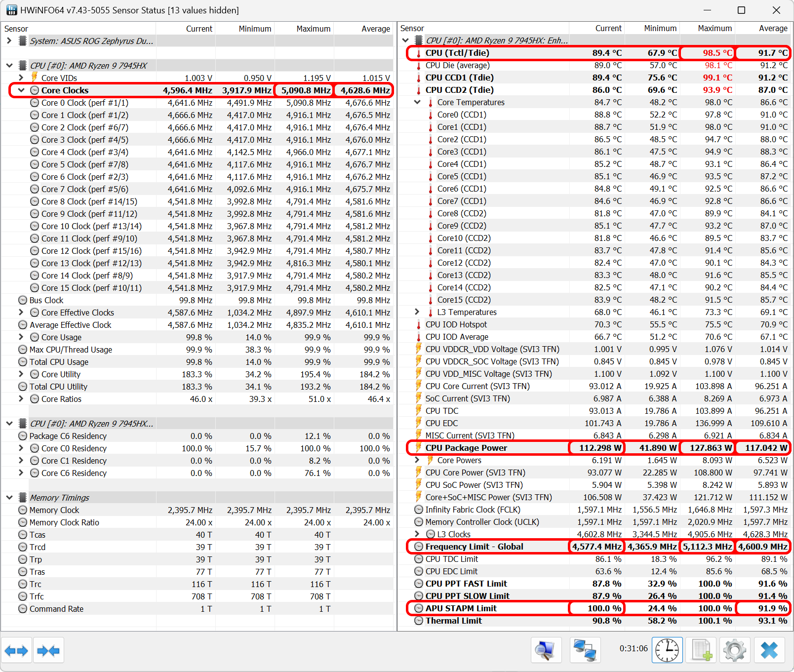The height and width of the screenshot is (672, 794).
Task: Click the expand columns double-arrow icon
Action: click(x=16, y=651)
